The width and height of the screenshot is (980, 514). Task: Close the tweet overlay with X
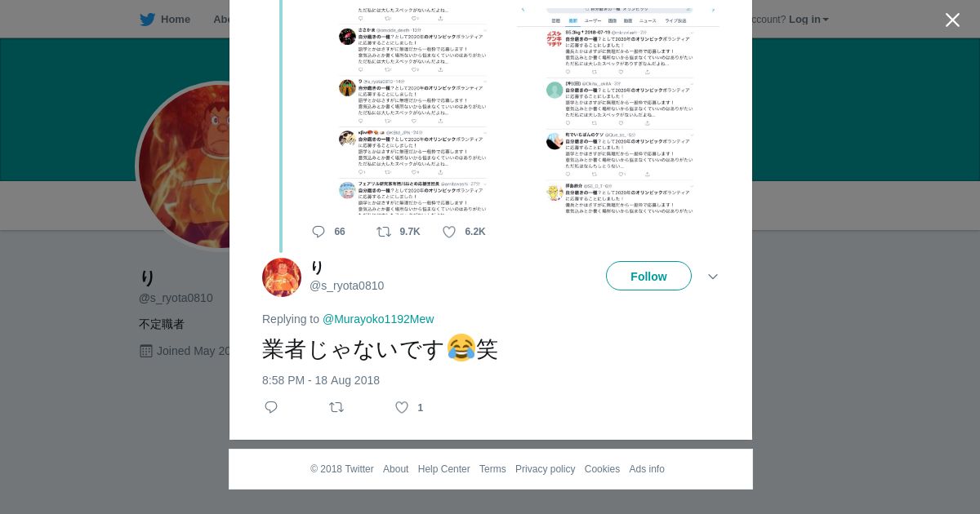(x=952, y=20)
